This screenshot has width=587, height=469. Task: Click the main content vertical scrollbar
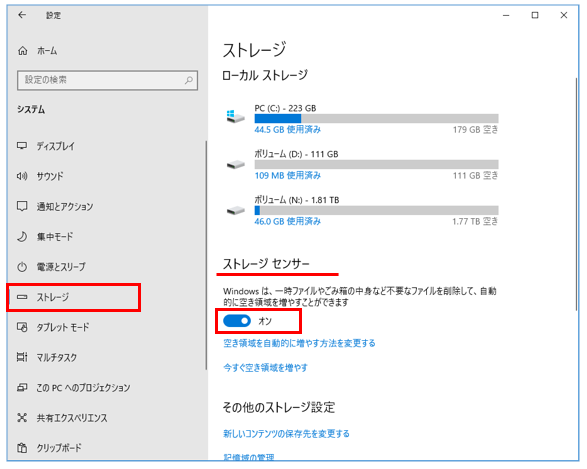coord(577,194)
